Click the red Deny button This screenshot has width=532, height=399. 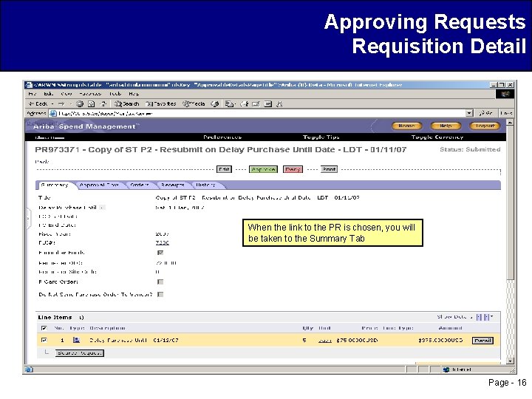click(x=293, y=169)
